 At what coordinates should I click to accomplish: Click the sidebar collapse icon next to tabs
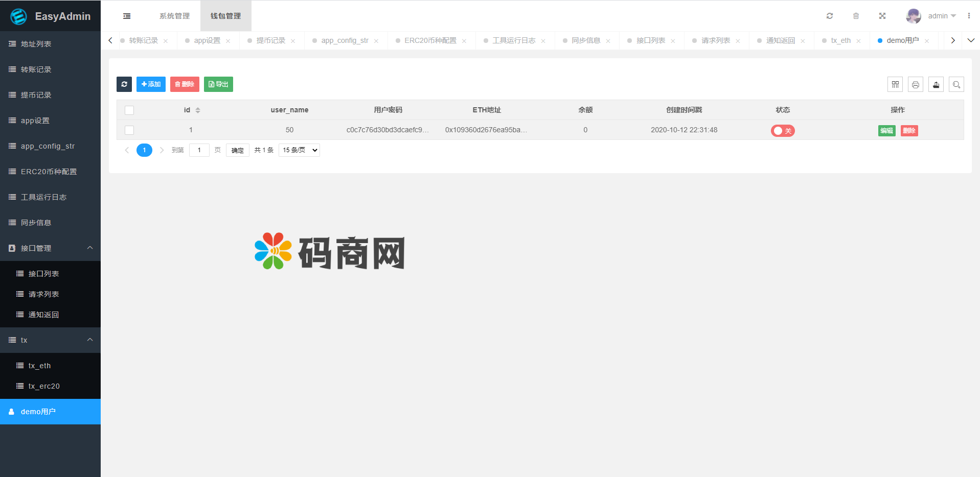point(127,16)
